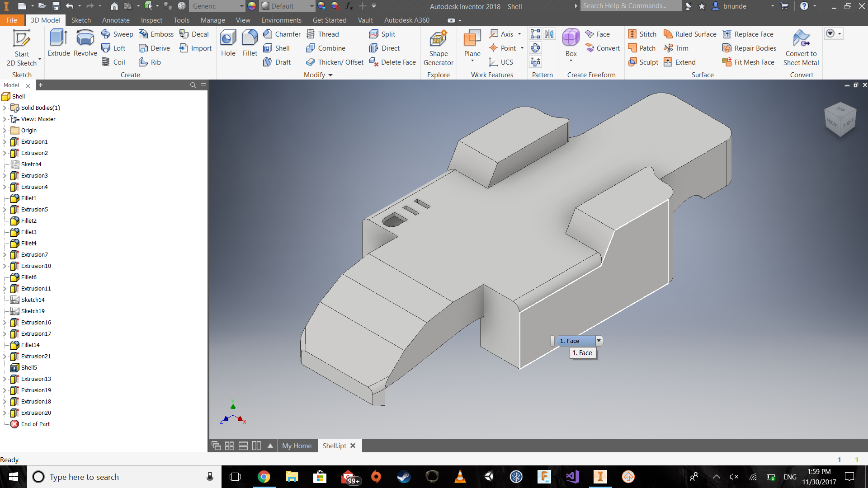Select the Combine tool

pyautogui.click(x=325, y=48)
